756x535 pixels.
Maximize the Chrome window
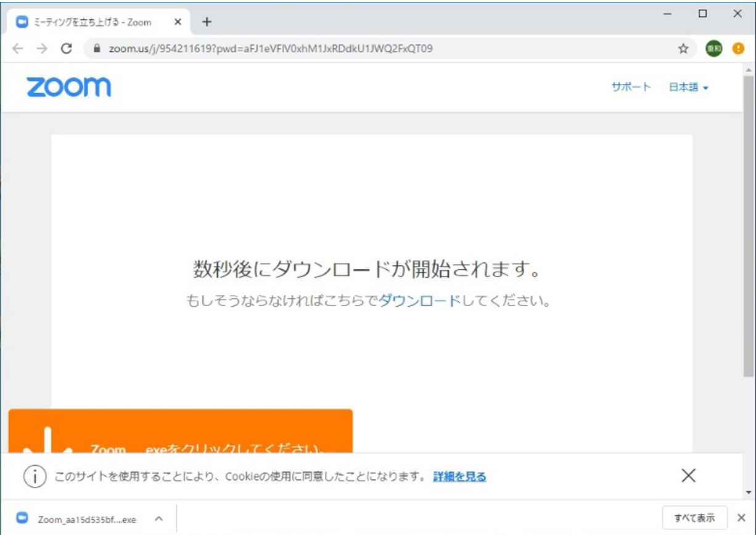702,14
